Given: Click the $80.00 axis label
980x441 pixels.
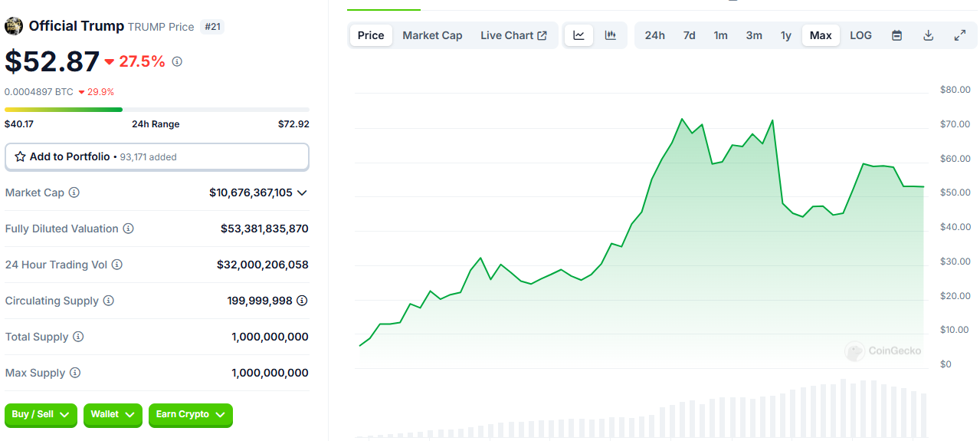Looking at the screenshot, I should point(955,90).
